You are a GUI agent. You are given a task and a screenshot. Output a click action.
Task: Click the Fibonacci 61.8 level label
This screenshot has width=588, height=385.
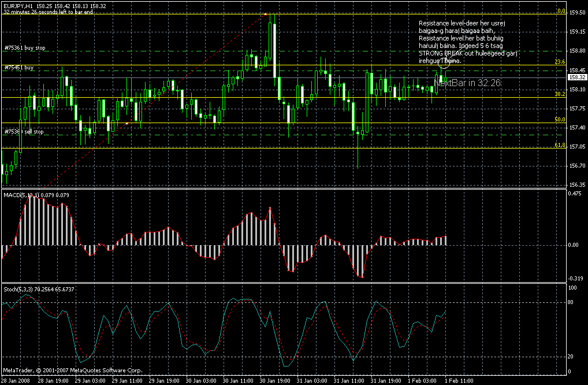(559, 145)
